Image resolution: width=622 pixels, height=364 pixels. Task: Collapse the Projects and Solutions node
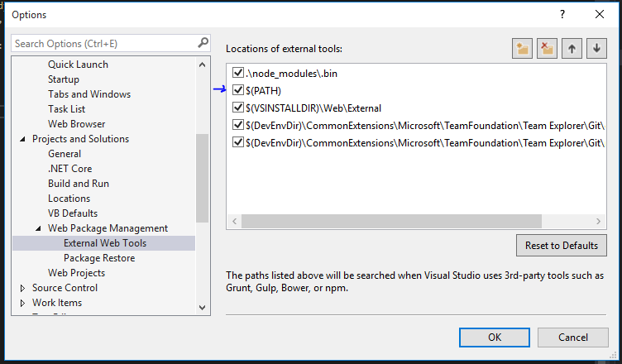(x=22, y=139)
